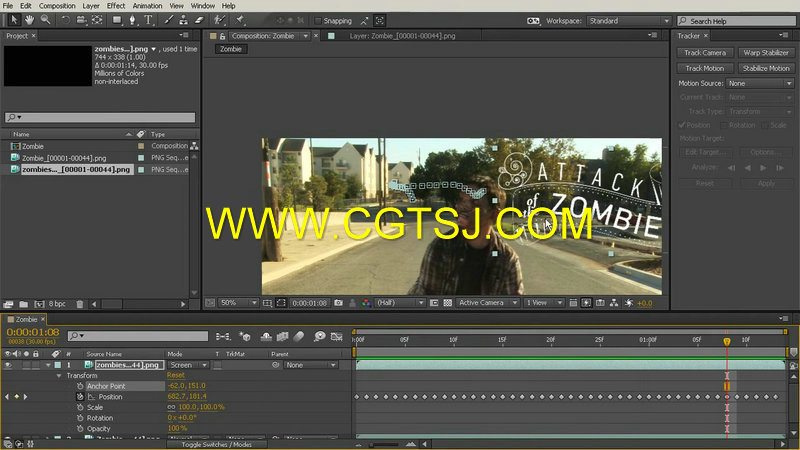Screen dimensions: 800x450
Task: Open the Composition menu
Action: click(x=57, y=6)
